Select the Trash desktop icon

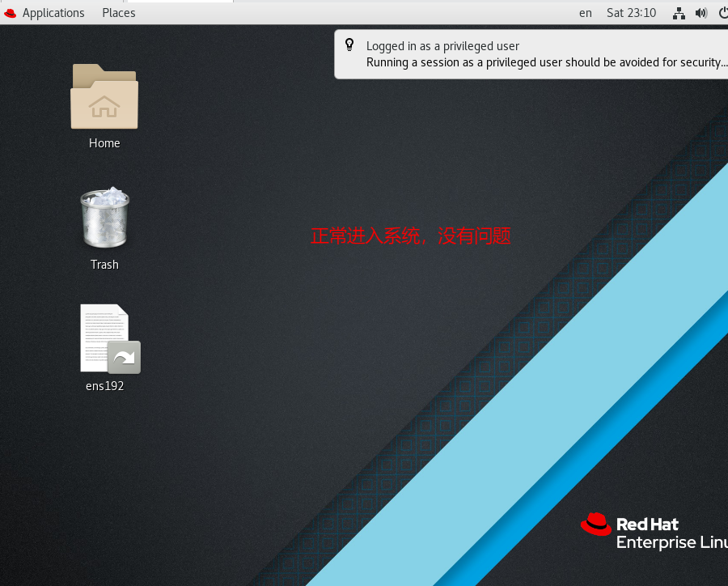[x=105, y=217]
